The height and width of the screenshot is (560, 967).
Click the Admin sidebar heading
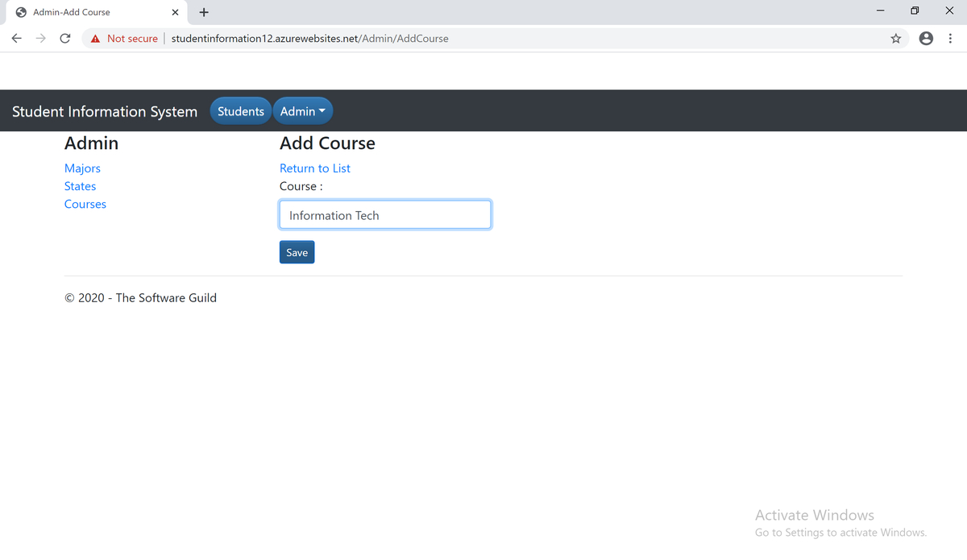coord(91,143)
